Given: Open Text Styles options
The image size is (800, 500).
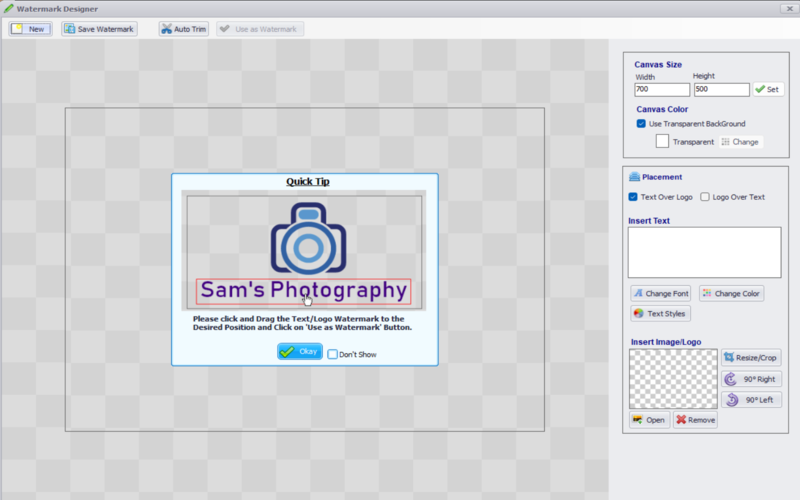Looking at the screenshot, I should 661,313.
